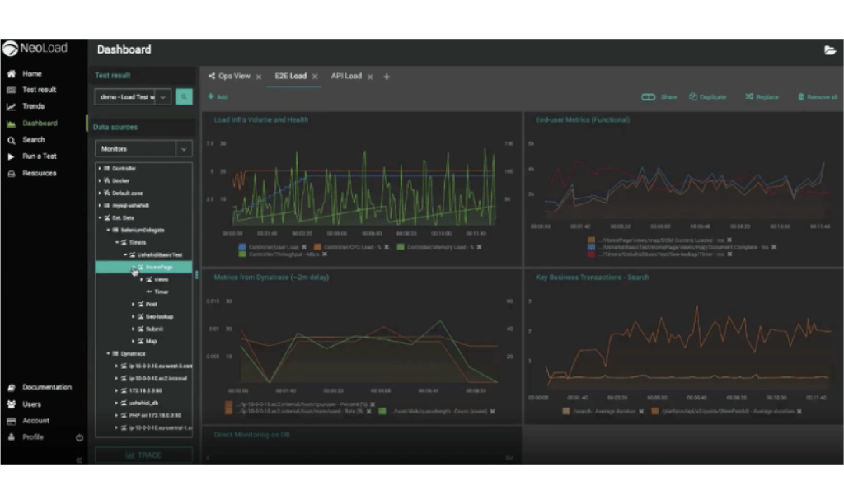Collapse the sidebar with double chevron icon
The height and width of the screenshot is (504, 844).
[x=79, y=460]
